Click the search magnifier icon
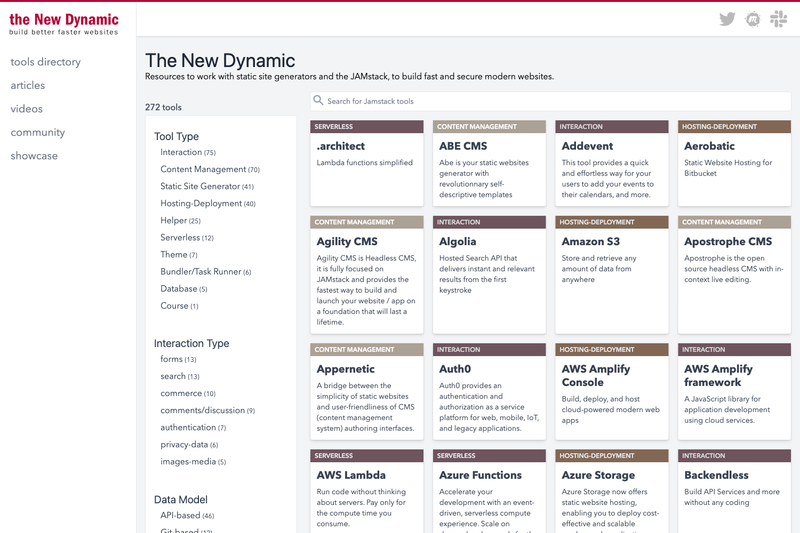The width and height of the screenshot is (800, 533). coord(318,100)
